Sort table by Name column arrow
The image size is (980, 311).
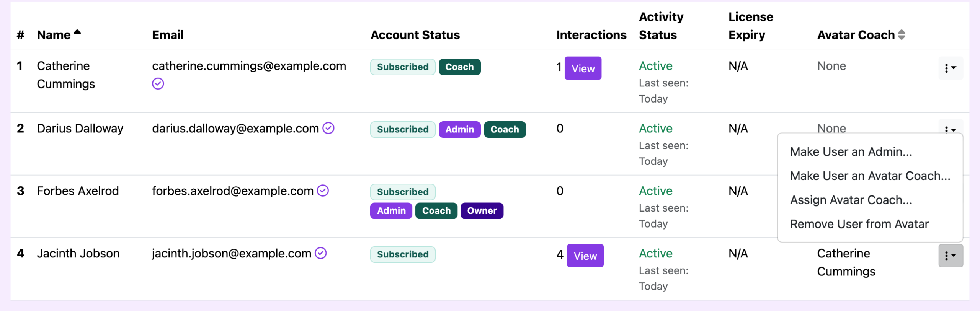[x=77, y=32]
